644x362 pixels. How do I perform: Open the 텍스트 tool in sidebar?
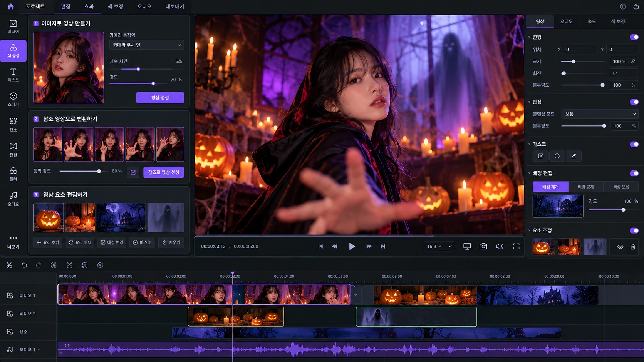click(13, 75)
